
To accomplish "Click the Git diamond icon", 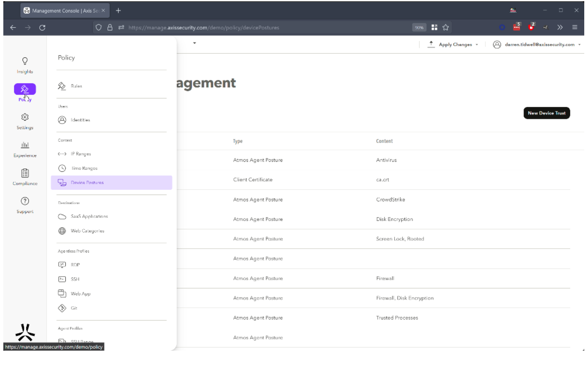I will pos(62,308).
